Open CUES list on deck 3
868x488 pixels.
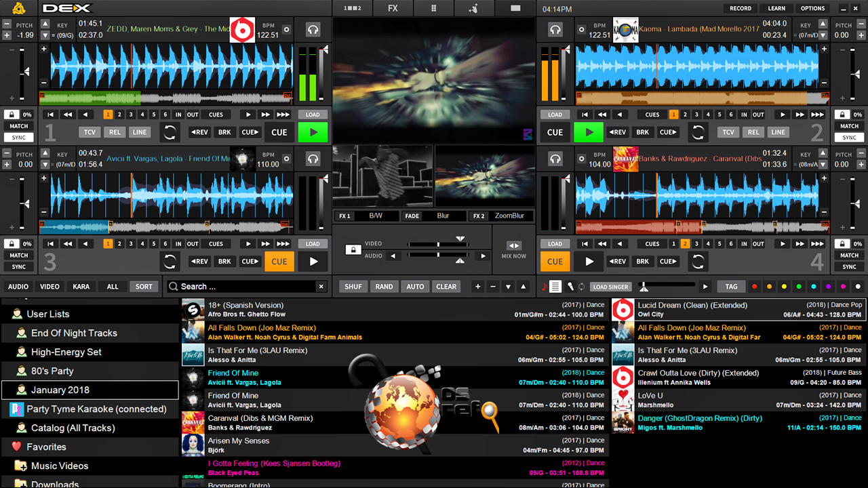(216, 244)
